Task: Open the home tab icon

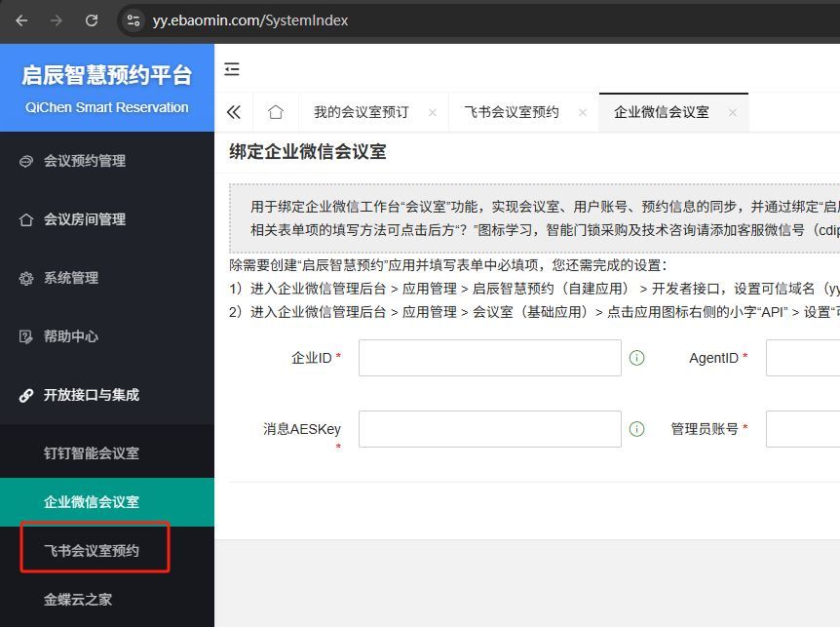Action: click(x=276, y=112)
